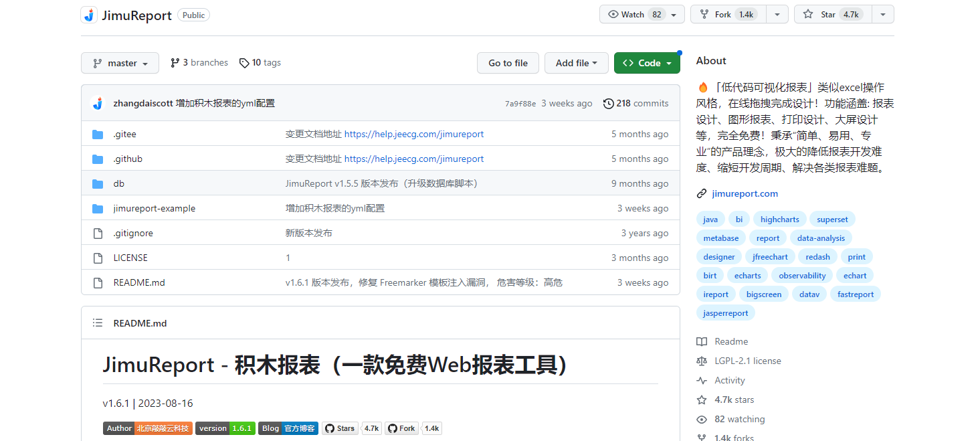
Task: Open the jimureport-example folder
Action: pos(155,209)
